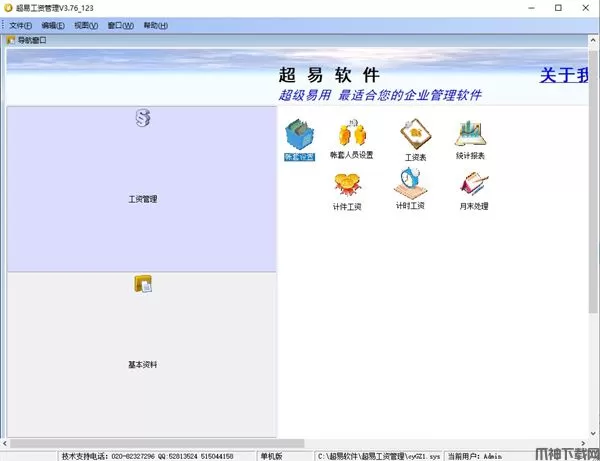
Task: Click the 当前用户: Admin status entry
Action: [475, 456]
